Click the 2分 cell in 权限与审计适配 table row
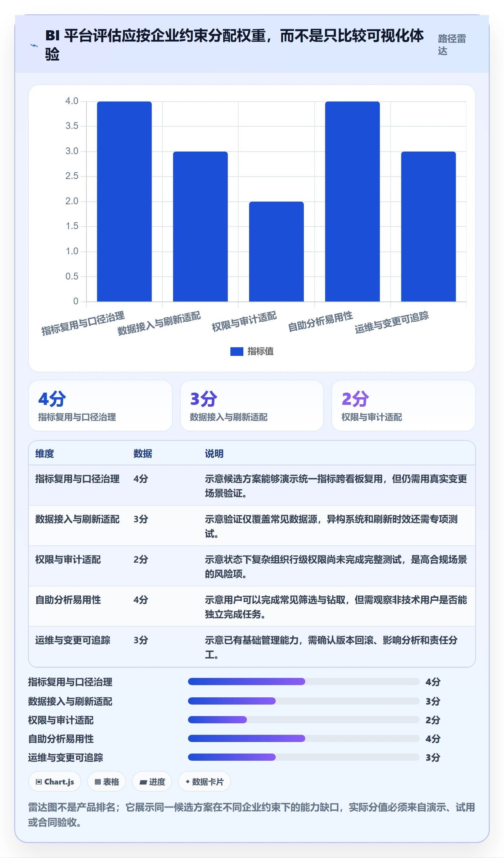 click(141, 560)
